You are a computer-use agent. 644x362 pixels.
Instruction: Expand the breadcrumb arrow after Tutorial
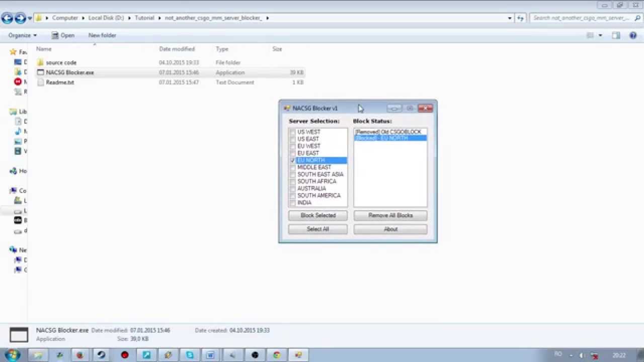point(159,18)
